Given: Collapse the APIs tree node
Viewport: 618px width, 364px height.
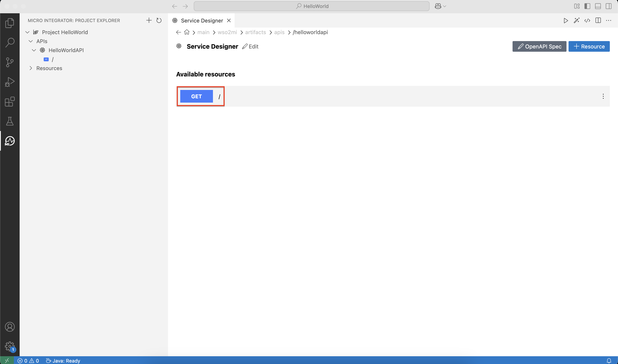Looking at the screenshot, I should coord(31,41).
